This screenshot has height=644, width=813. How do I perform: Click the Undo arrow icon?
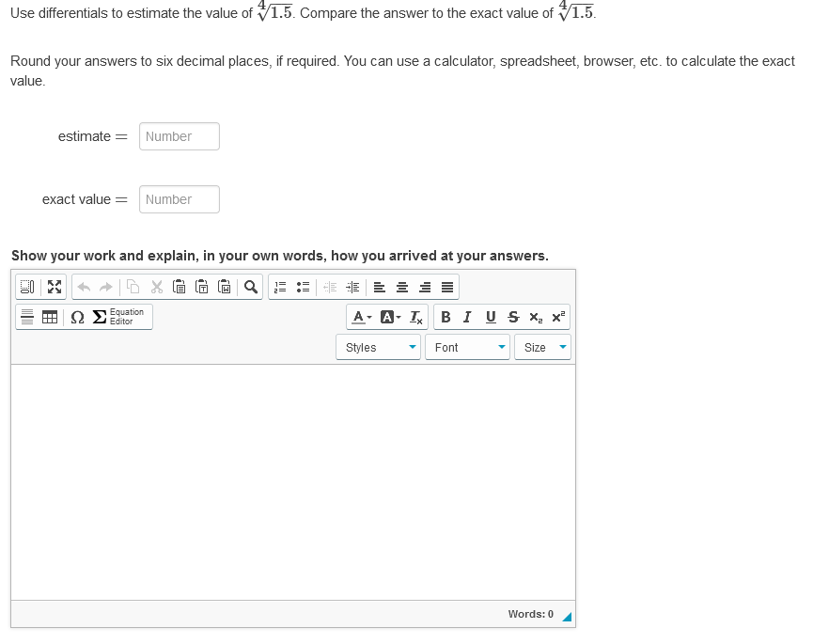(x=84, y=287)
